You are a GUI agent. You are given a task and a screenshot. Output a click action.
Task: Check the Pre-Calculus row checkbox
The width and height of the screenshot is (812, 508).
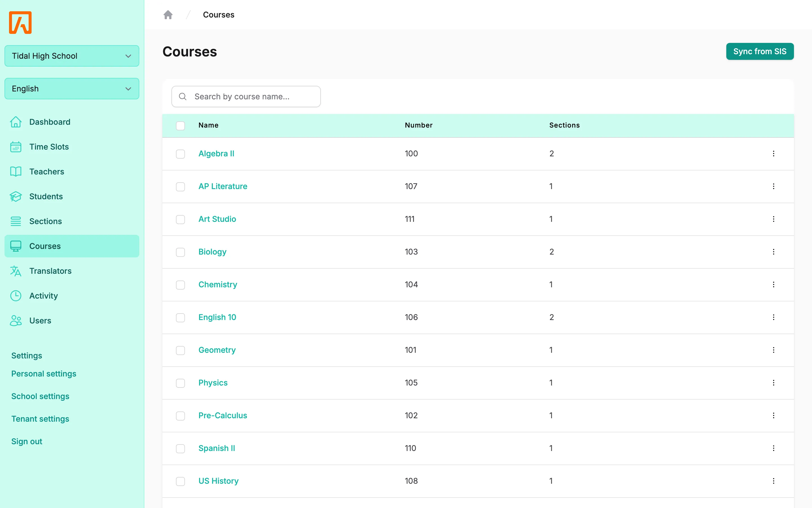pyautogui.click(x=180, y=416)
